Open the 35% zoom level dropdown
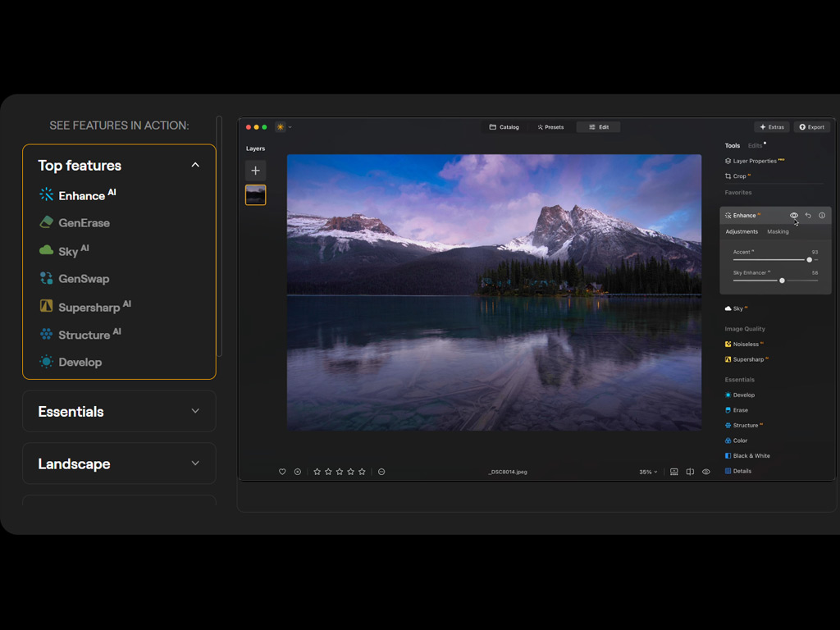 (648, 472)
